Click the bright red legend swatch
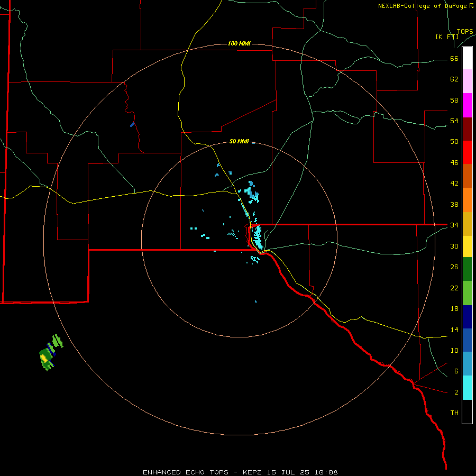Viewport: 476px width, 476px height. [x=467, y=152]
